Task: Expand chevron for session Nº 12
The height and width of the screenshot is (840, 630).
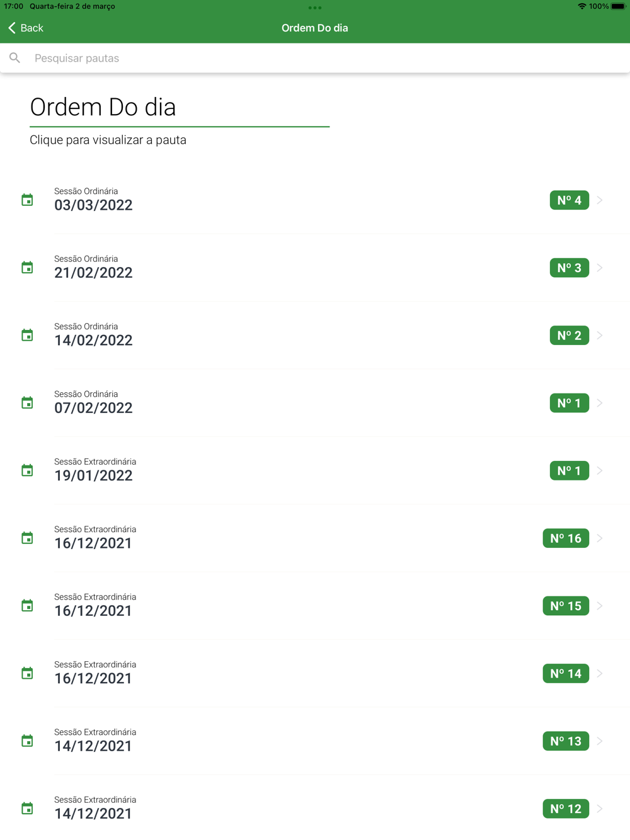Action: click(600, 809)
